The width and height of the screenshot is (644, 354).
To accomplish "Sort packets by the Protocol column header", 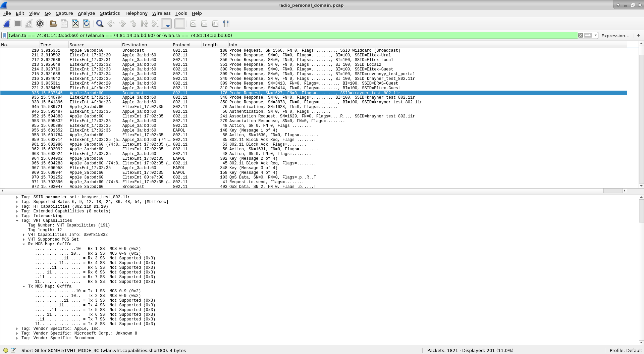I will pos(186,45).
